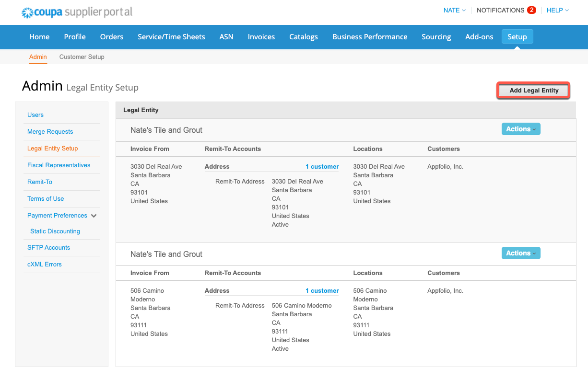Go to Merge Requests settings
The height and width of the screenshot is (380, 588).
(x=50, y=131)
